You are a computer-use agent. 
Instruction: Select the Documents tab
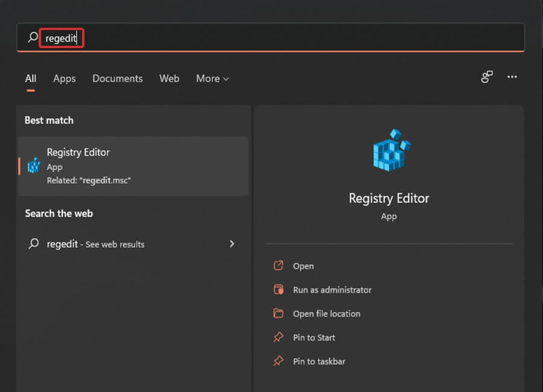point(118,78)
